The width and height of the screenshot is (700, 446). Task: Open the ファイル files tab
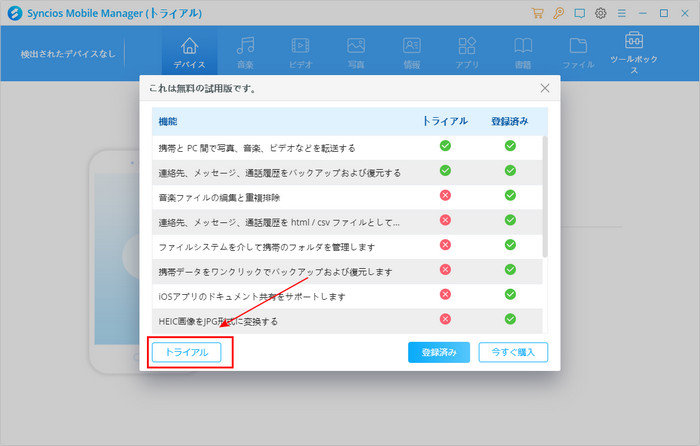tap(578, 53)
